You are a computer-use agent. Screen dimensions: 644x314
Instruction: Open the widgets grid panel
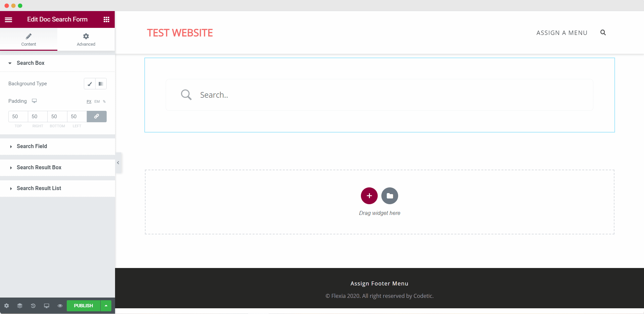[106, 19]
